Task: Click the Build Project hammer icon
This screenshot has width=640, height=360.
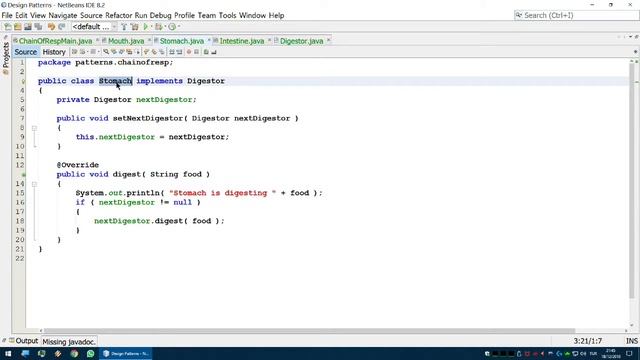Action: tap(124, 27)
